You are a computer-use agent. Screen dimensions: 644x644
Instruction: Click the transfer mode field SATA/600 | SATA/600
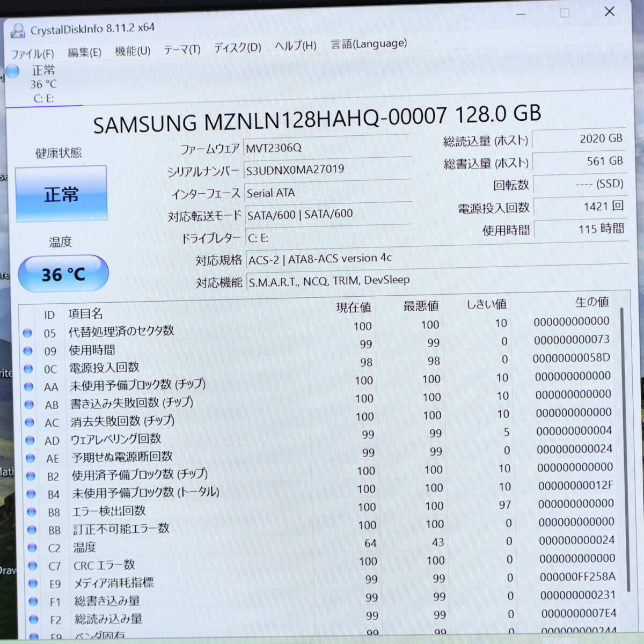point(328,214)
